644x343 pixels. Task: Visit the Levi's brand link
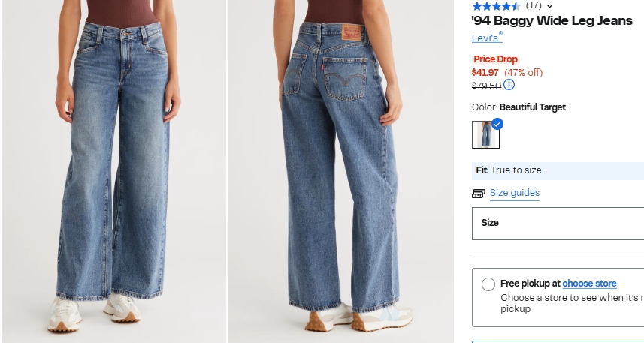click(x=487, y=38)
